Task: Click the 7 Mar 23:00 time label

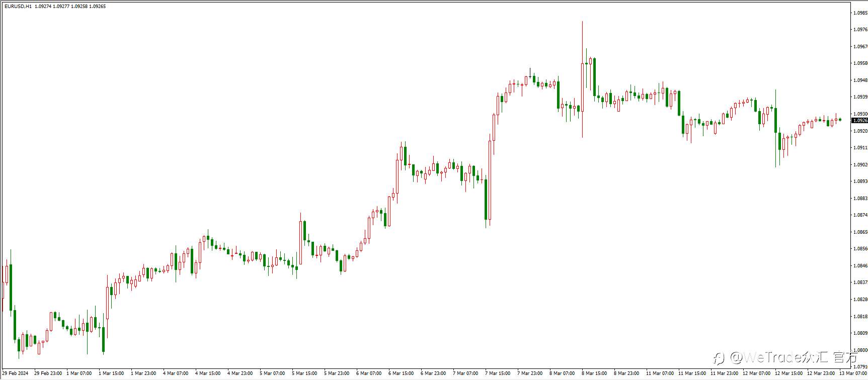Action: (x=530, y=373)
